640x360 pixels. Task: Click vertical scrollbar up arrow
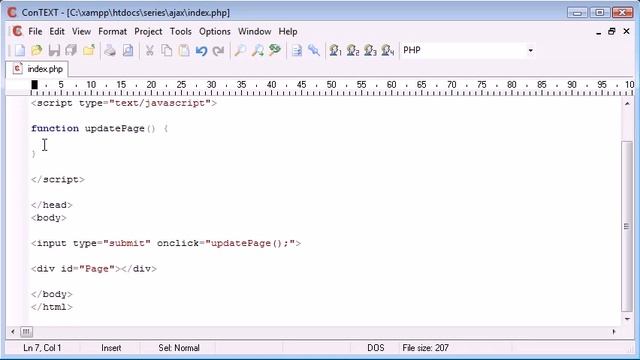click(x=627, y=104)
